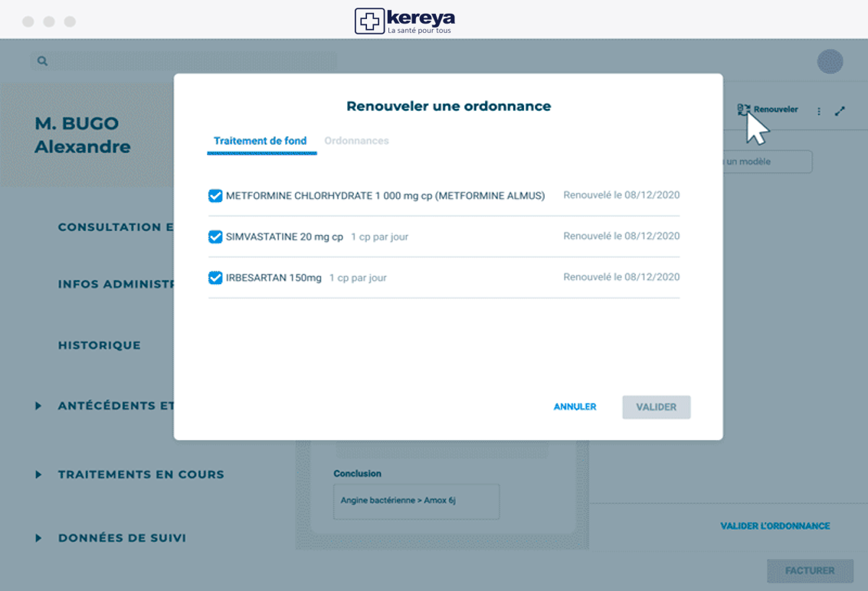The image size is (868, 591).
Task: Click the expand fullscreen arrows icon
Action: (840, 111)
